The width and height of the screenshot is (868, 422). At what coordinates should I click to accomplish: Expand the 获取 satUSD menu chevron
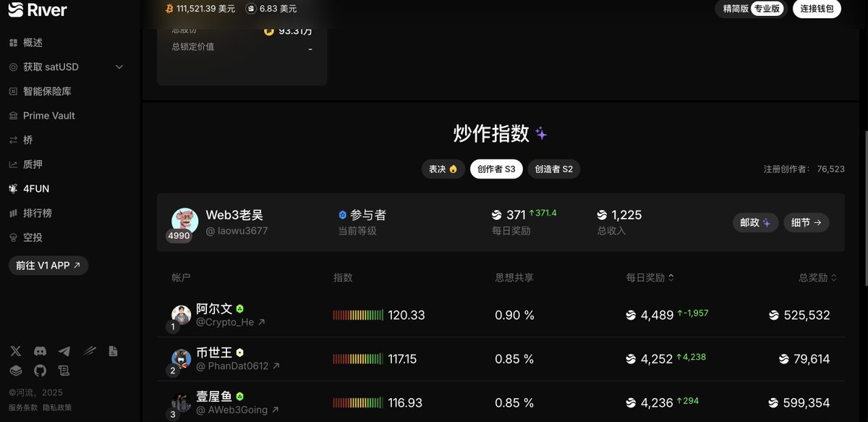click(x=119, y=67)
